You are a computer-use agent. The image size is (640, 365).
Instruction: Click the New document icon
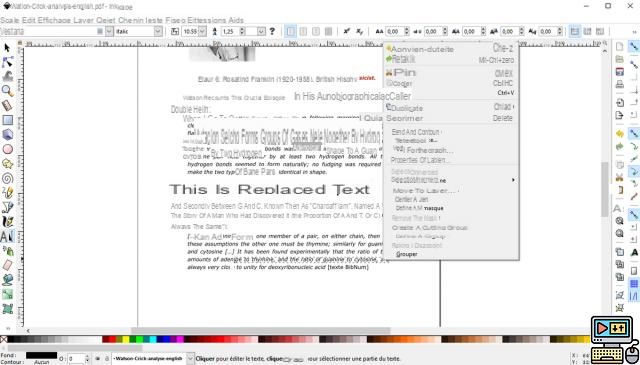pos(620,47)
